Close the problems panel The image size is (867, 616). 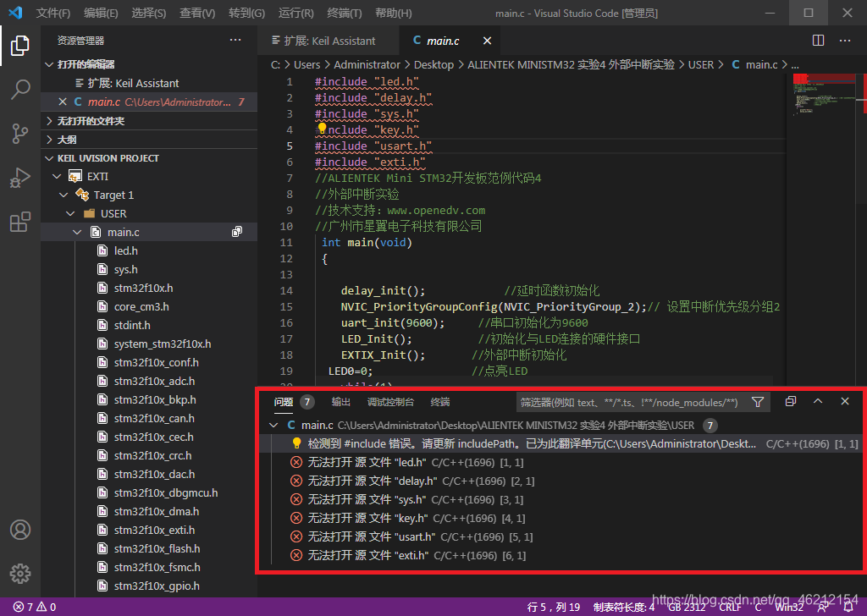pos(845,402)
